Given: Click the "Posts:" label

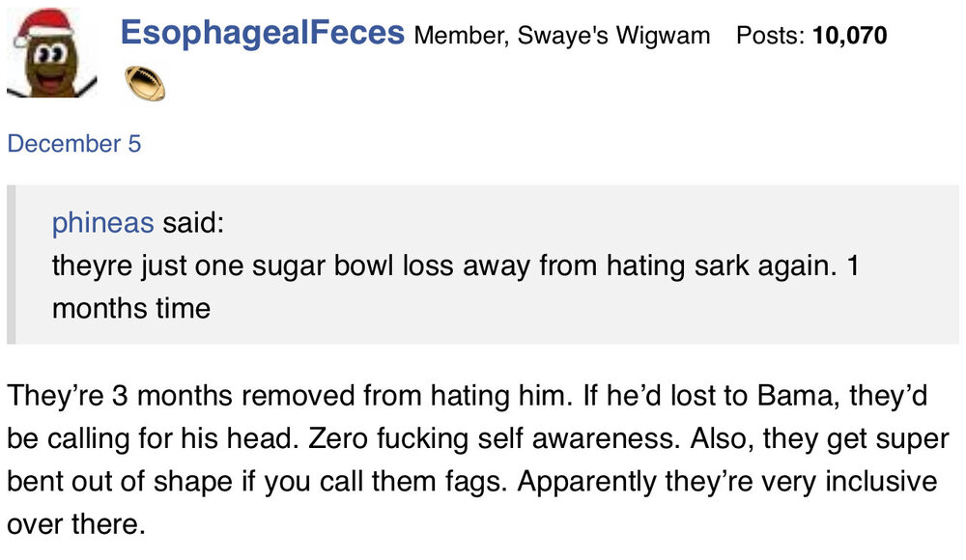Looking at the screenshot, I should pyautogui.click(x=772, y=36).
